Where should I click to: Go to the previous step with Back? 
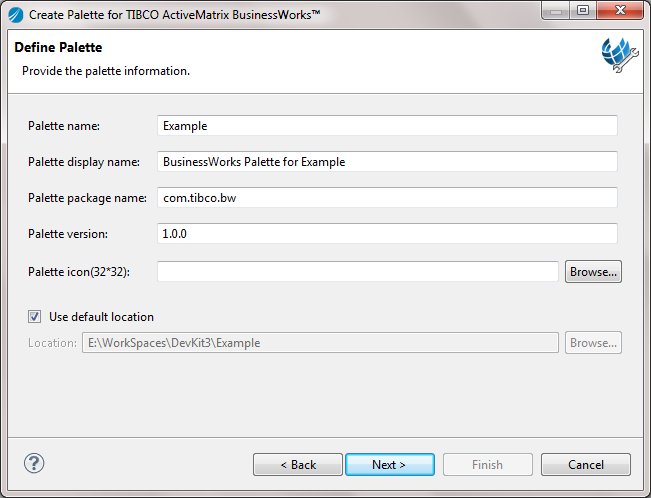298,465
